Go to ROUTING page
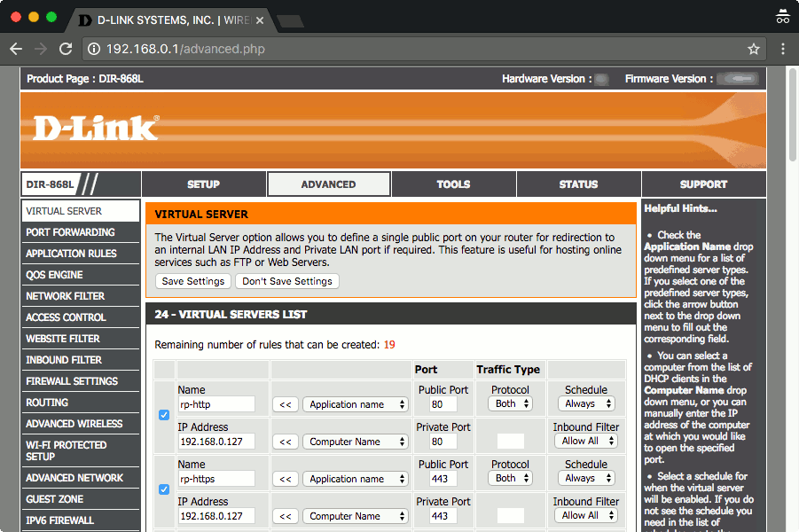This screenshot has width=799, height=532. click(x=81, y=403)
